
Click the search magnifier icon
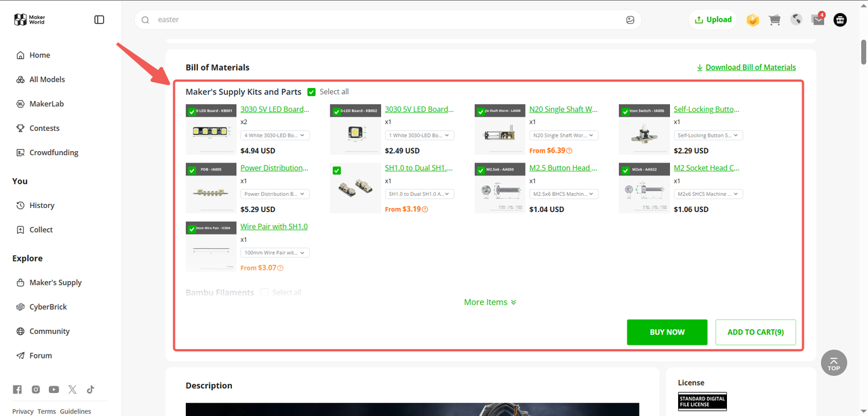(145, 20)
